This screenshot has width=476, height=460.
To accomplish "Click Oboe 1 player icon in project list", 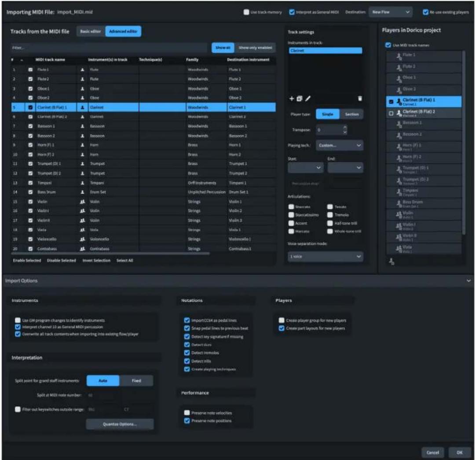I will (x=399, y=79).
